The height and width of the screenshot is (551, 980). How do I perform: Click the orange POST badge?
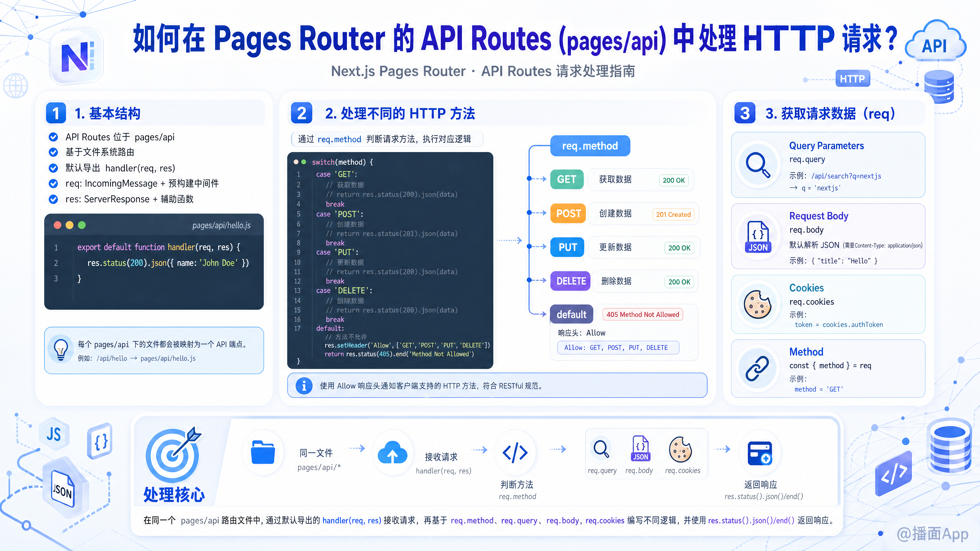coord(568,213)
